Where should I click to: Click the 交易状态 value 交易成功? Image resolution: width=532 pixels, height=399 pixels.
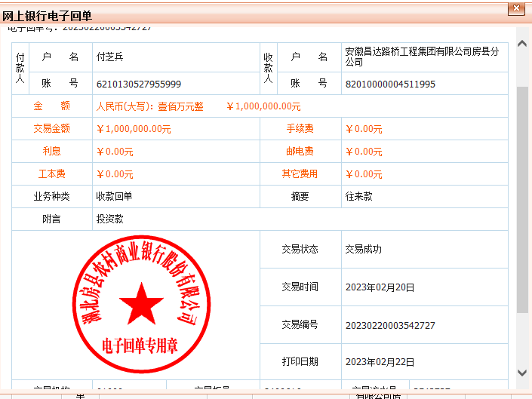[364, 249]
